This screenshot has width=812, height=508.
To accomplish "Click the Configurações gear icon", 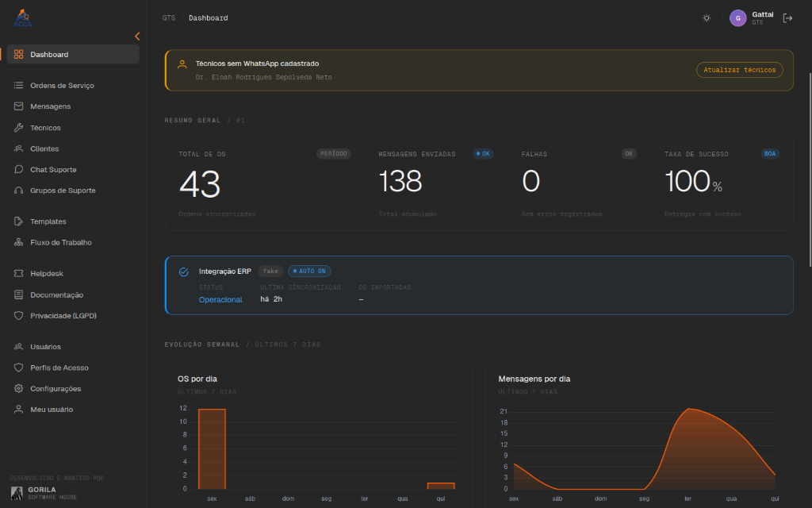I will [x=19, y=389].
